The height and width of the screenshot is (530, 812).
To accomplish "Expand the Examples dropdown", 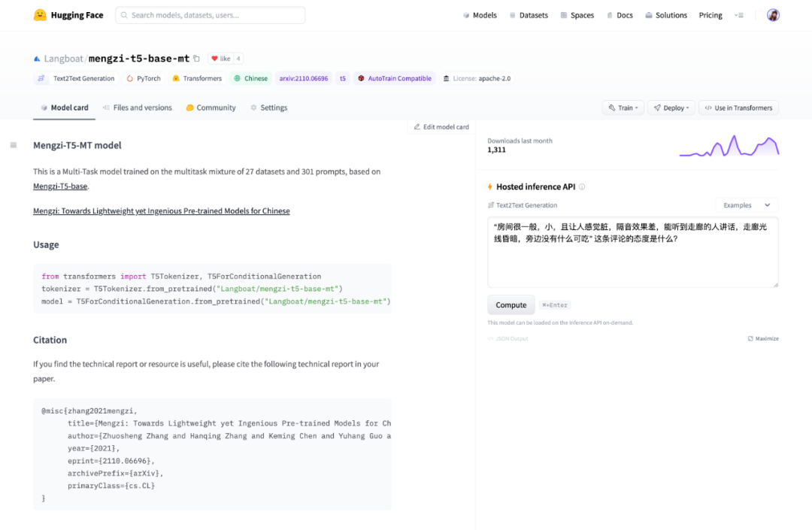I will click(747, 205).
